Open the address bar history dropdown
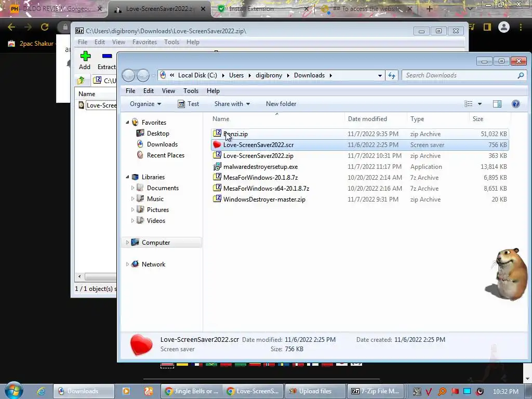The height and width of the screenshot is (399, 532). [380, 76]
